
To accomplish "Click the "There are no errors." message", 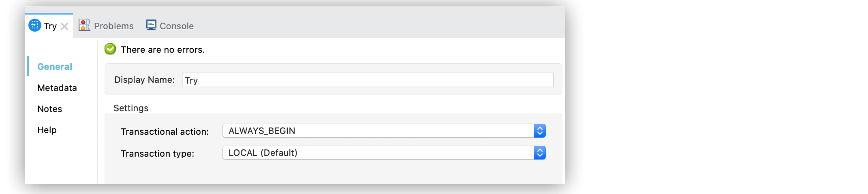I will click(163, 50).
